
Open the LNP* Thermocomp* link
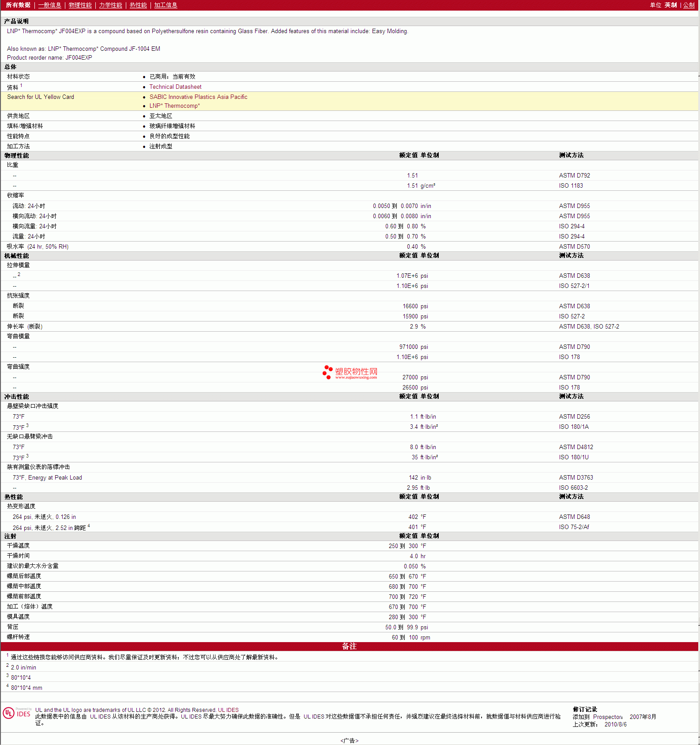[174, 106]
